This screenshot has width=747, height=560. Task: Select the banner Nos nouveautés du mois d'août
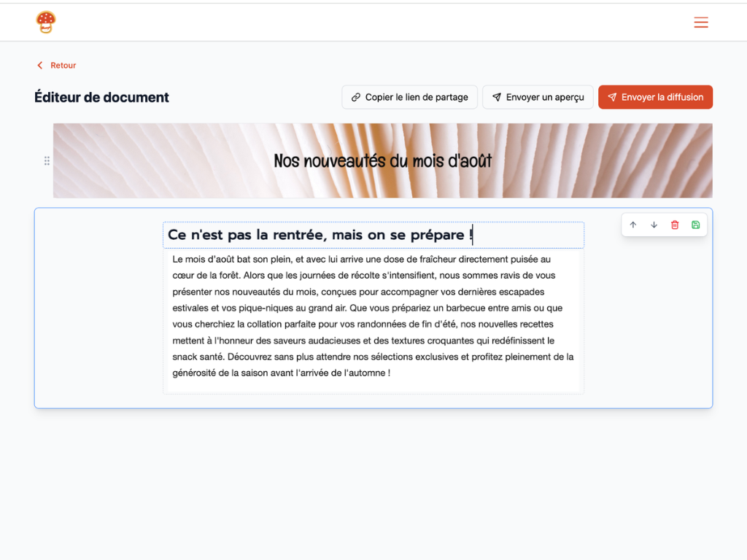tap(382, 160)
